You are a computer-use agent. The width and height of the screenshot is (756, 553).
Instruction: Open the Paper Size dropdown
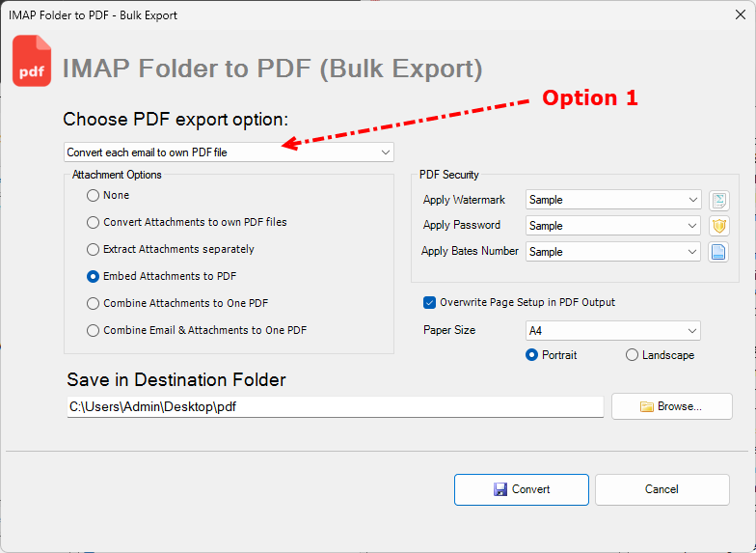(x=613, y=330)
